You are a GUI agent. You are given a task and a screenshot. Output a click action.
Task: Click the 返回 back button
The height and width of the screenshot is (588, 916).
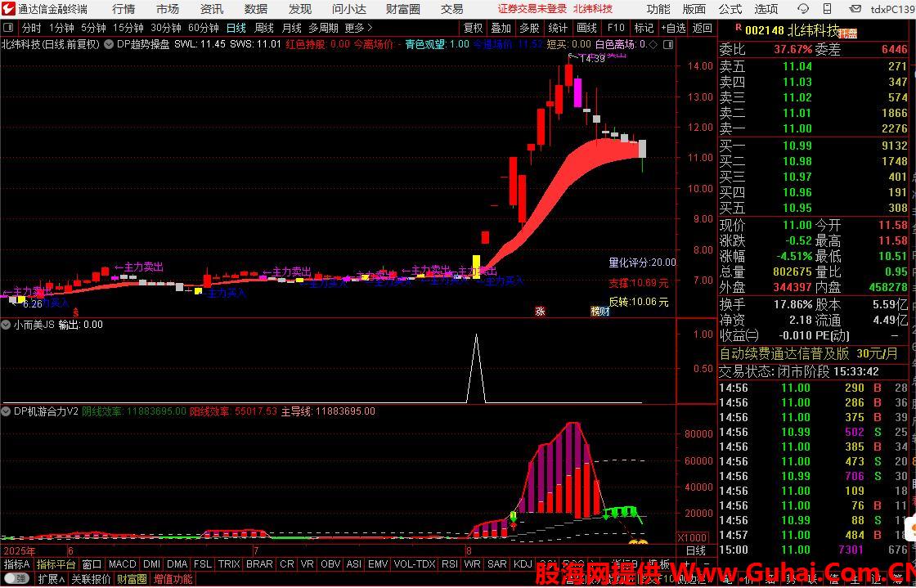point(703,28)
